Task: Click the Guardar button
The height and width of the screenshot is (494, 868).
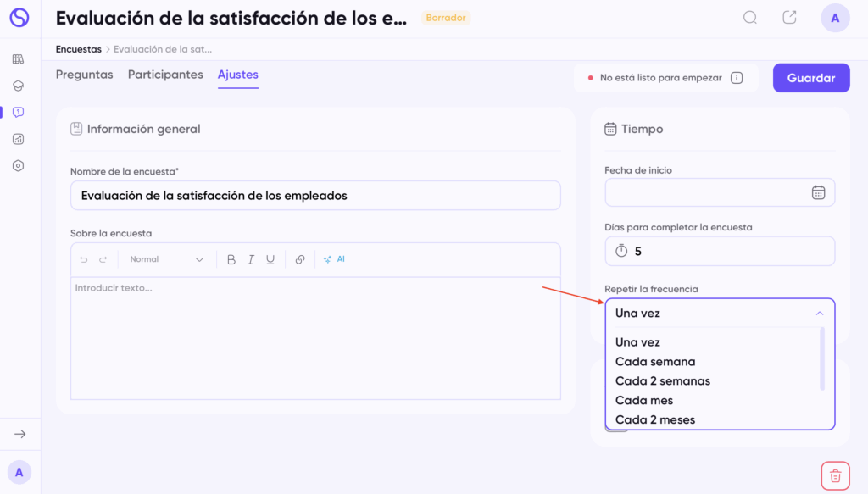Action: (810, 78)
